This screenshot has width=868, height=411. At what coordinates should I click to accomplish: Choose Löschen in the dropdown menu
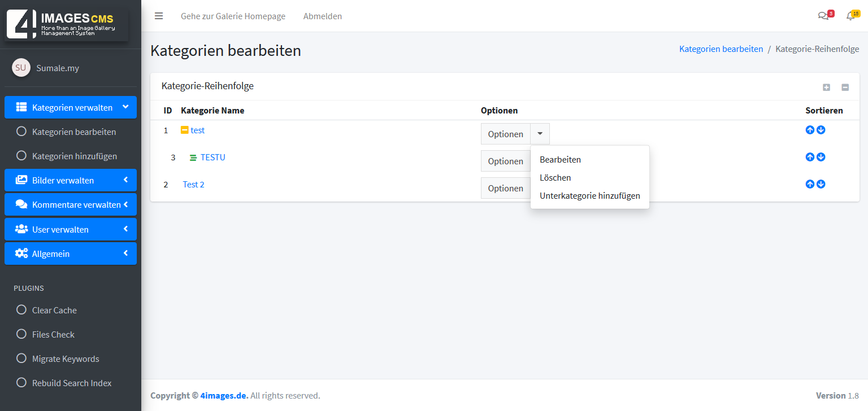point(555,178)
